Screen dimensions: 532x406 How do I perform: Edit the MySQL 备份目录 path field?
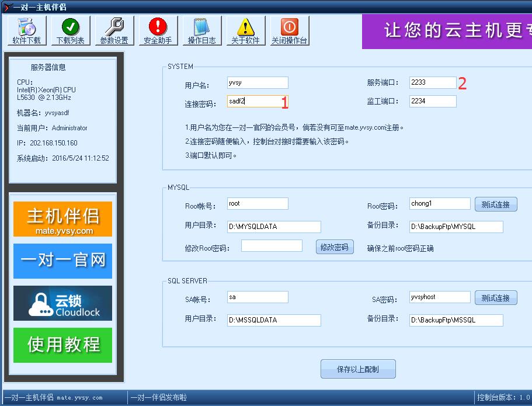pos(456,227)
